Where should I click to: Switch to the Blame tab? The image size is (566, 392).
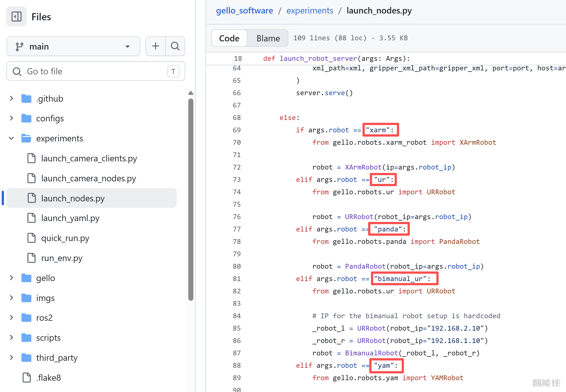pos(268,38)
